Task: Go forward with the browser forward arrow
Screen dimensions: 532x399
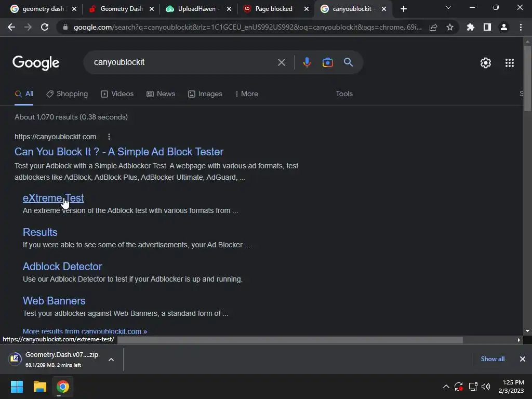Action: click(28, 27)
